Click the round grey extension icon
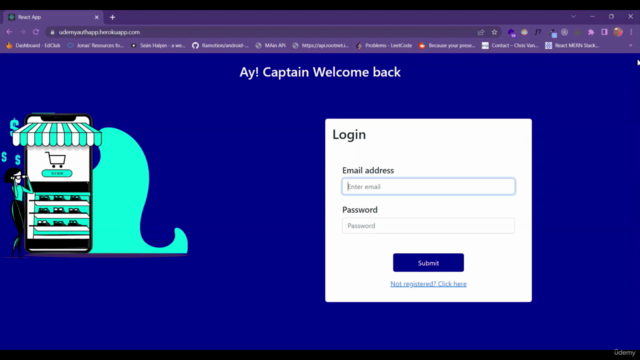640x360 pixels. click(564, 32)
